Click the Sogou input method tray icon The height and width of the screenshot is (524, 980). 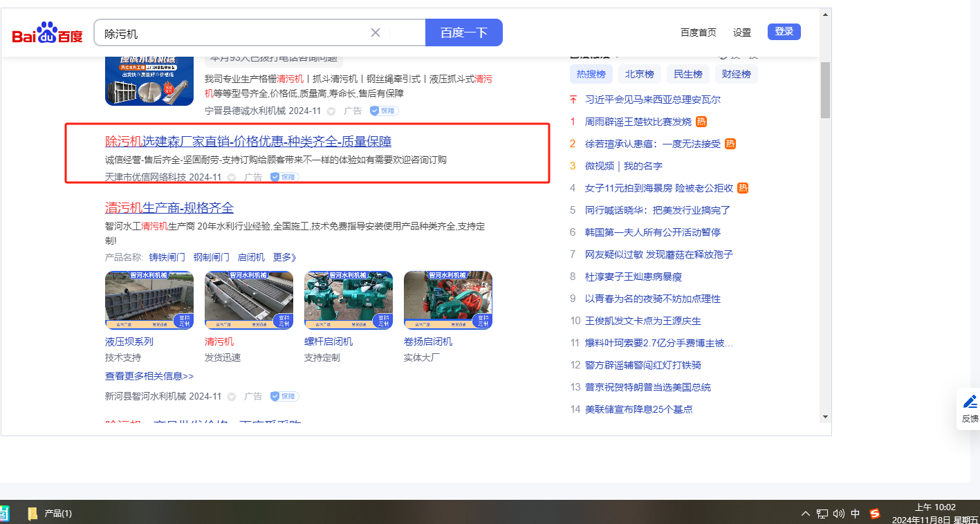click(x=875, y=514)
